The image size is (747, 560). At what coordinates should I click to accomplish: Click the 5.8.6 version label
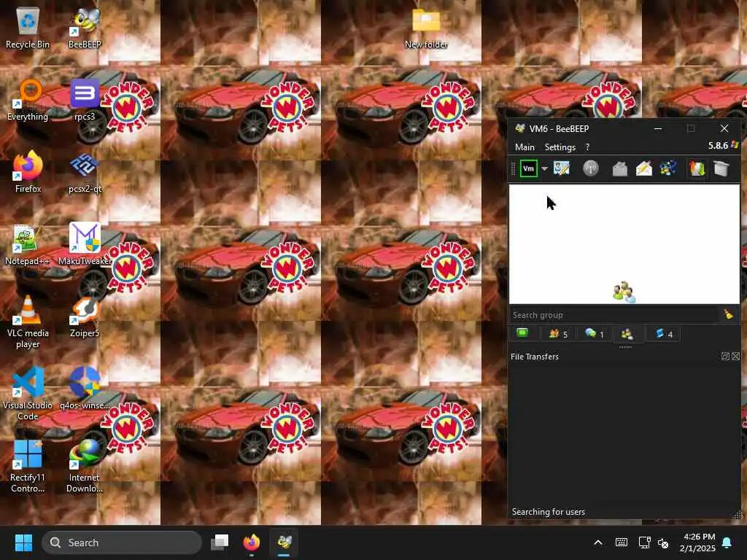tap(718, 146)
